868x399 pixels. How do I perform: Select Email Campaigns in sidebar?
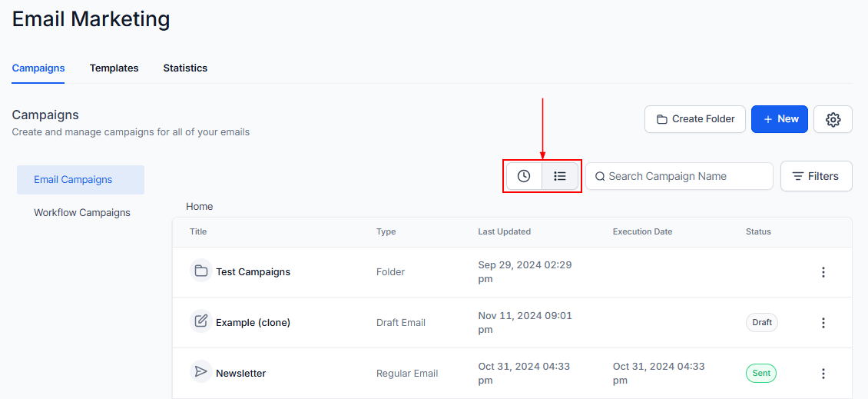tap(73, 180)
